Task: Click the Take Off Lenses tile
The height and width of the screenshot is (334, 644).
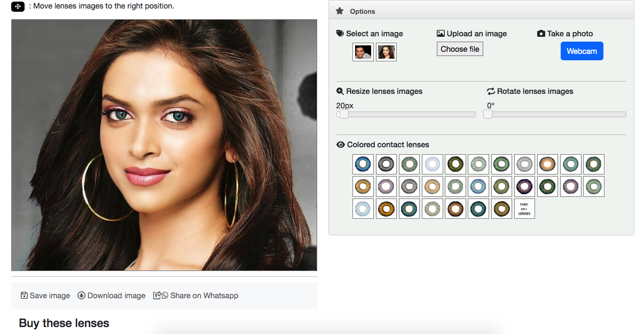Action: click(x=524, y=209)
